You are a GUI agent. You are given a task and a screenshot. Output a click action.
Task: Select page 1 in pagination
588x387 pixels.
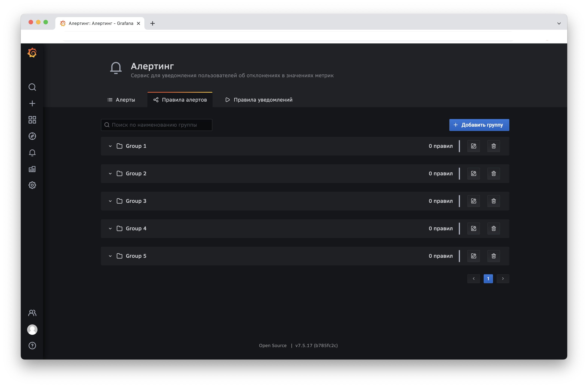tap(488, 279)
